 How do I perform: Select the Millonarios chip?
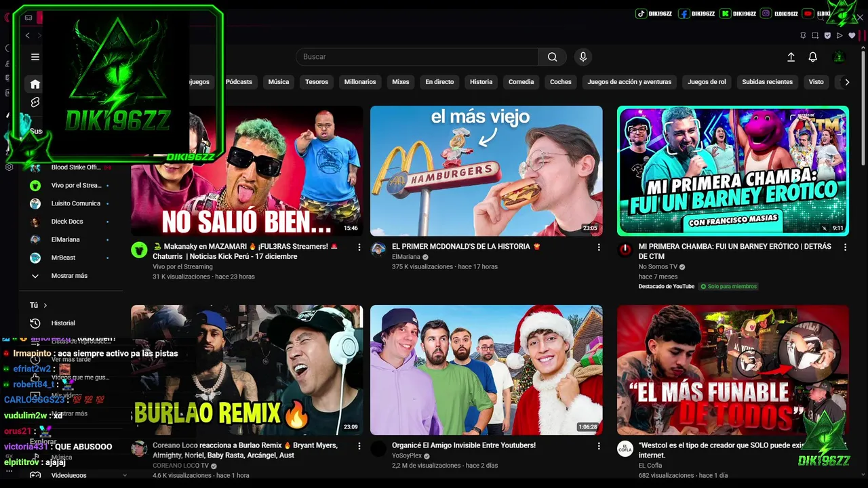(360, 82)
